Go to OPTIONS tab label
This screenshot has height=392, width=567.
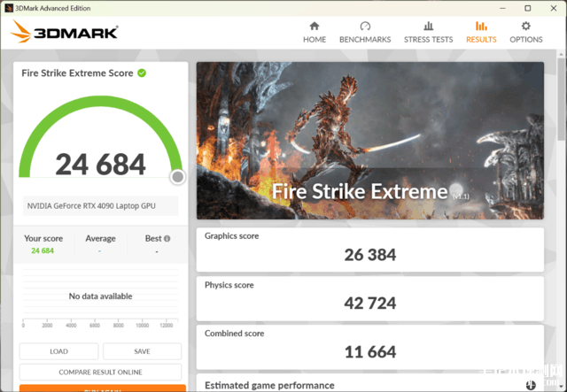[525, 40]
